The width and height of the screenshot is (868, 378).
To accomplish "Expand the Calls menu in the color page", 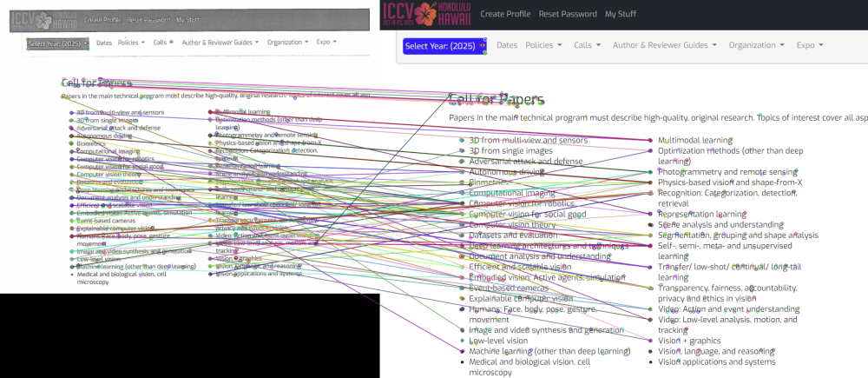I will pyautogui.click(x=588, y=45).
